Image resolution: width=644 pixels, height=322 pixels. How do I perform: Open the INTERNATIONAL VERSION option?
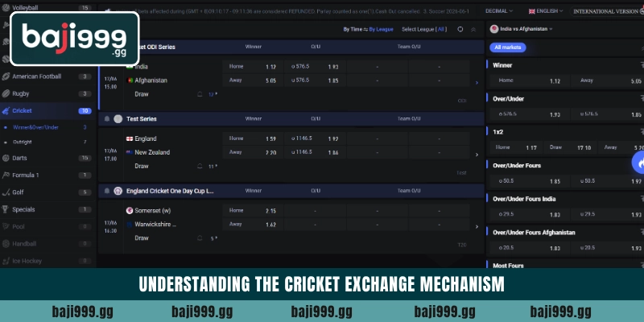click(609, 11)
